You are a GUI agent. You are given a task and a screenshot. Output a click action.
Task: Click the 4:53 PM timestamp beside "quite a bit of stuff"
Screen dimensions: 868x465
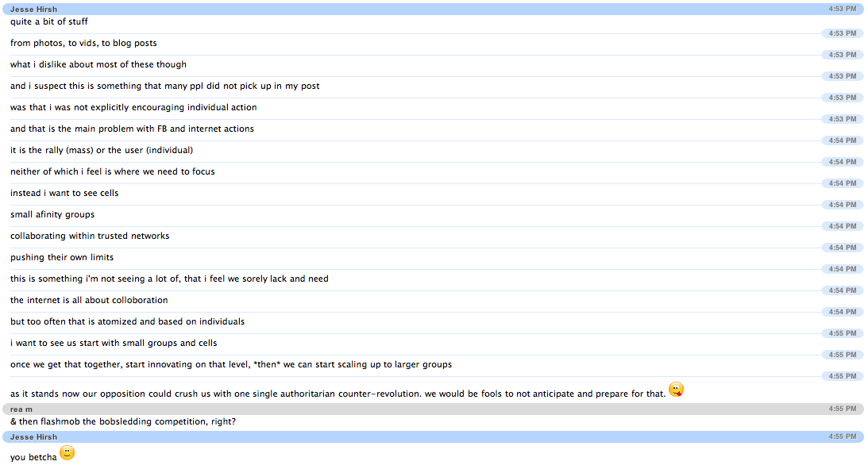[x=842, y=33]
